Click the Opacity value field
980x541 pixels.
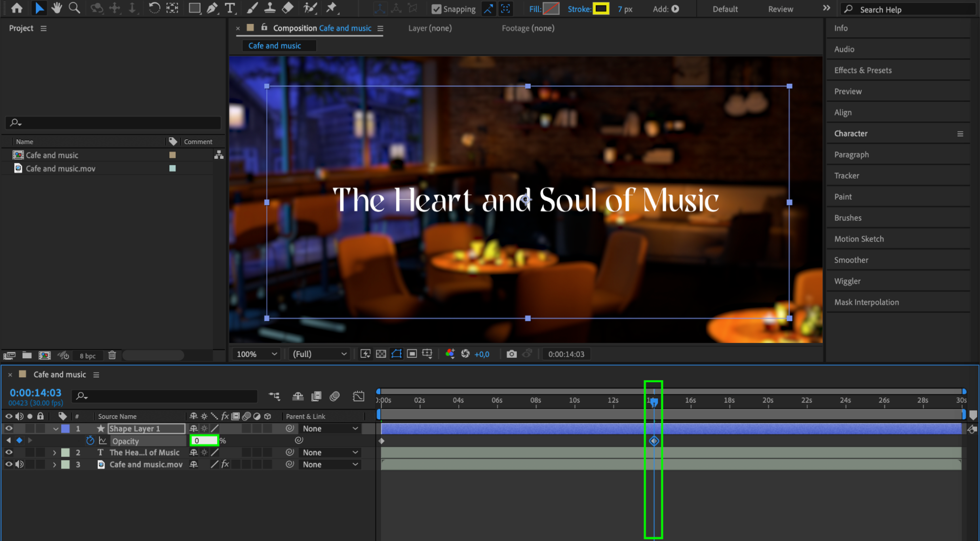pyautogui.click(x=203, y=441)
